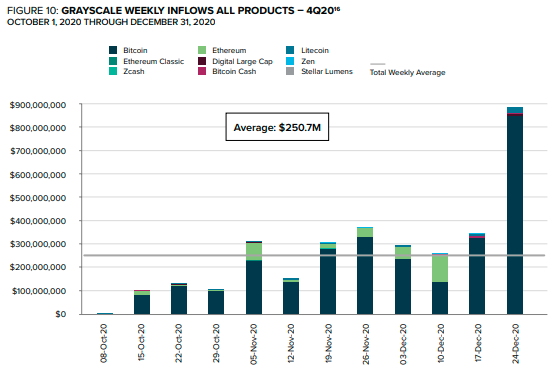Image resolution: width=560 pixels, height=380 pixels.
Task: Click the 26-Nov-20 bar
Action: coord(365,271)
